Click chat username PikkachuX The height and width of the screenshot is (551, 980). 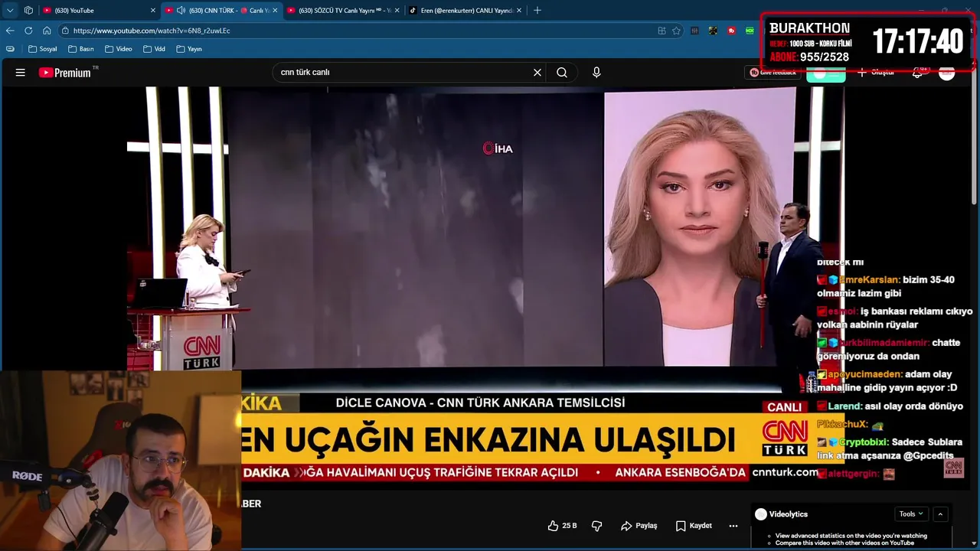(842, 424)
